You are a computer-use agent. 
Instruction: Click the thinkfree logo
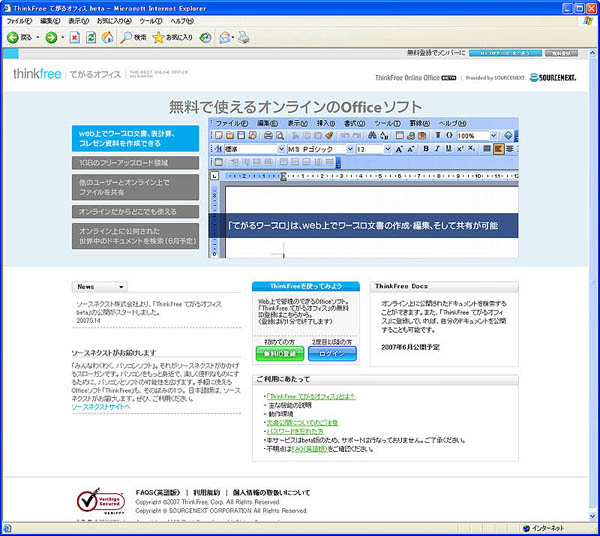37,75
